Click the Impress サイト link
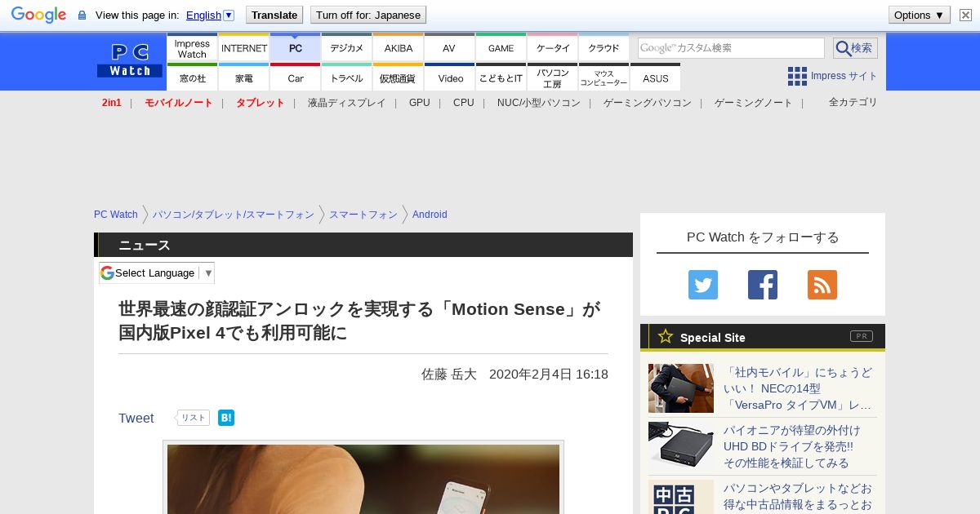The height and width of the screenshot is (514, 980). 844,76
